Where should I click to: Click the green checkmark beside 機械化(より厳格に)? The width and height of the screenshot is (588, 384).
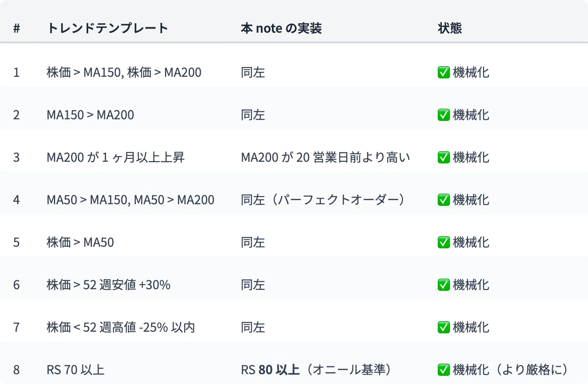point(443,370)
